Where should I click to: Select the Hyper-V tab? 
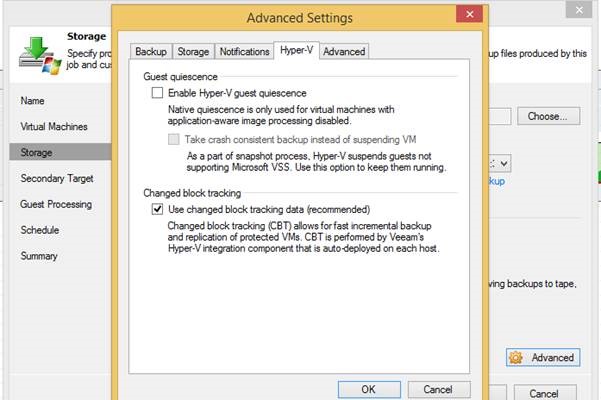(298, 51)
